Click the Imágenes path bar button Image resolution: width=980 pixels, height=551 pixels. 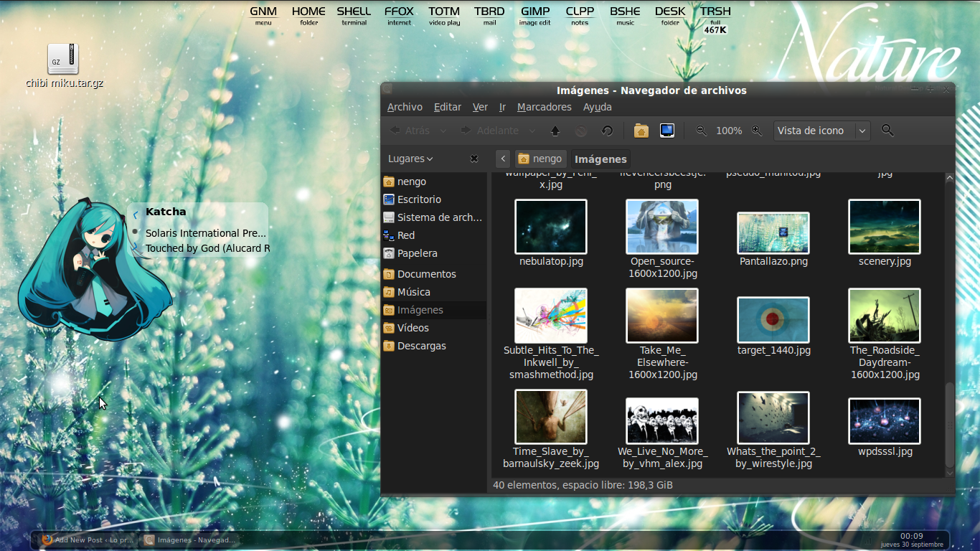tap(600, 159)
